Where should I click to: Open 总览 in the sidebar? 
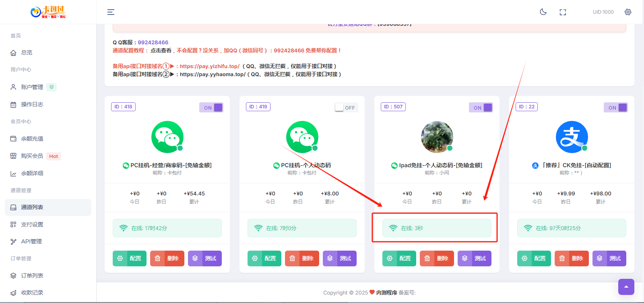coord(48,52)
